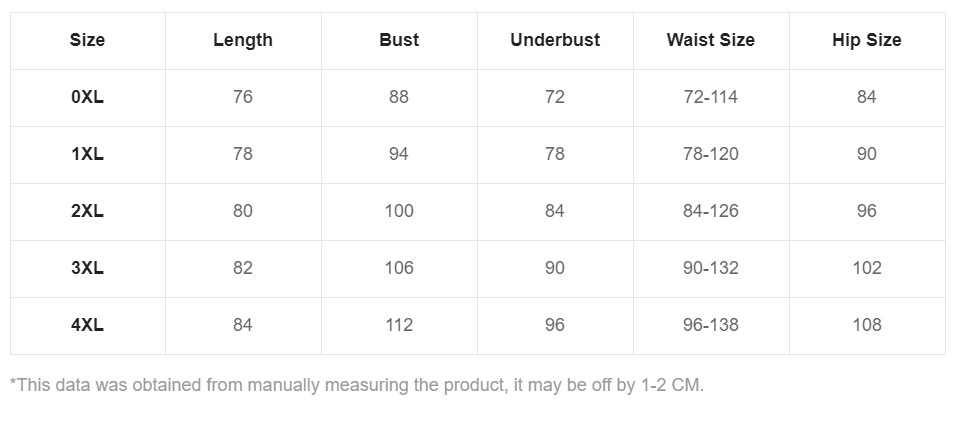Screen dimensions: 955x439
Task: Click the 72-114 waist size cell
Action: pyautogui.click(x=711, y=97)
